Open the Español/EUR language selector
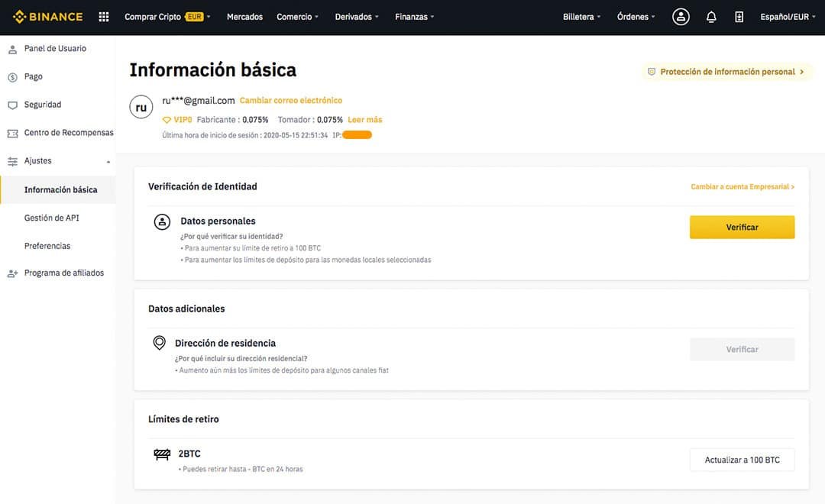Viewport: 825px width, 504px height. (x=788, y=17)
